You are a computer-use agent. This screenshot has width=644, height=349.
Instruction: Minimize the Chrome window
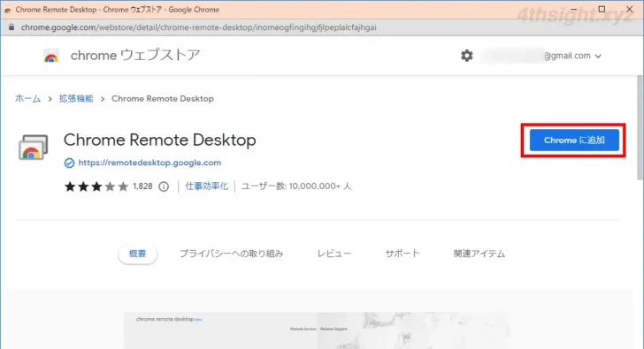pos(574,9)
